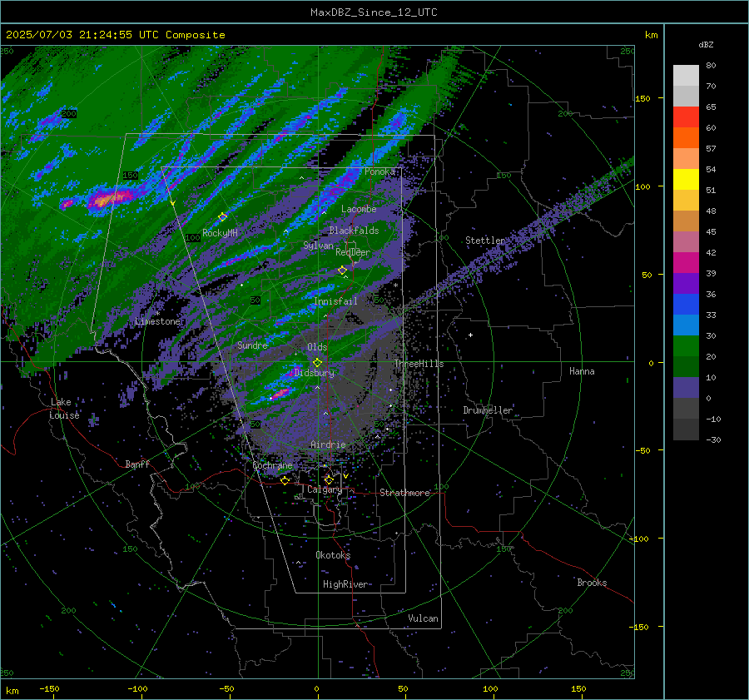749x700 pixels.
Task: Select the yellow diamond radar marker at Olds-Didsbury
Action: coord(317,363)
